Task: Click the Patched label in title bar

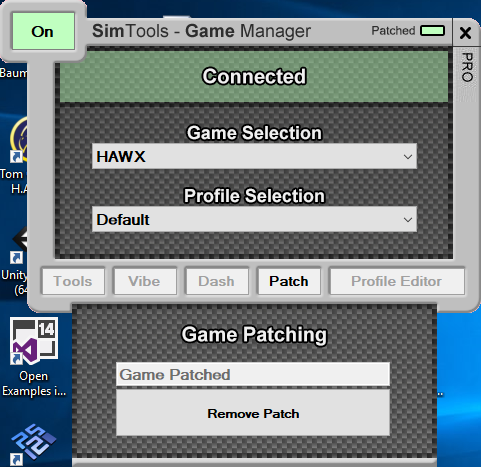Action: [x=393, y=31]
